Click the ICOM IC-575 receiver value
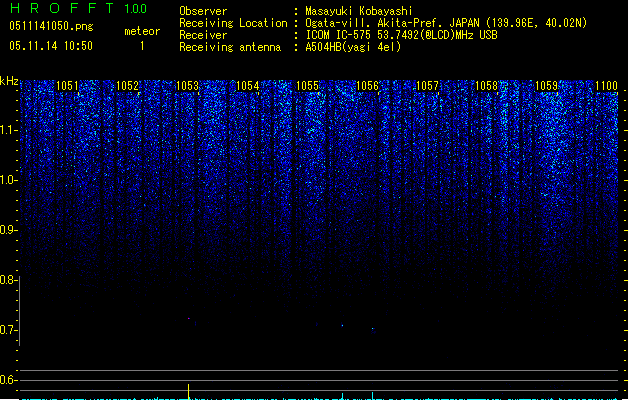 pyautogui.click(x=401, y=35)
